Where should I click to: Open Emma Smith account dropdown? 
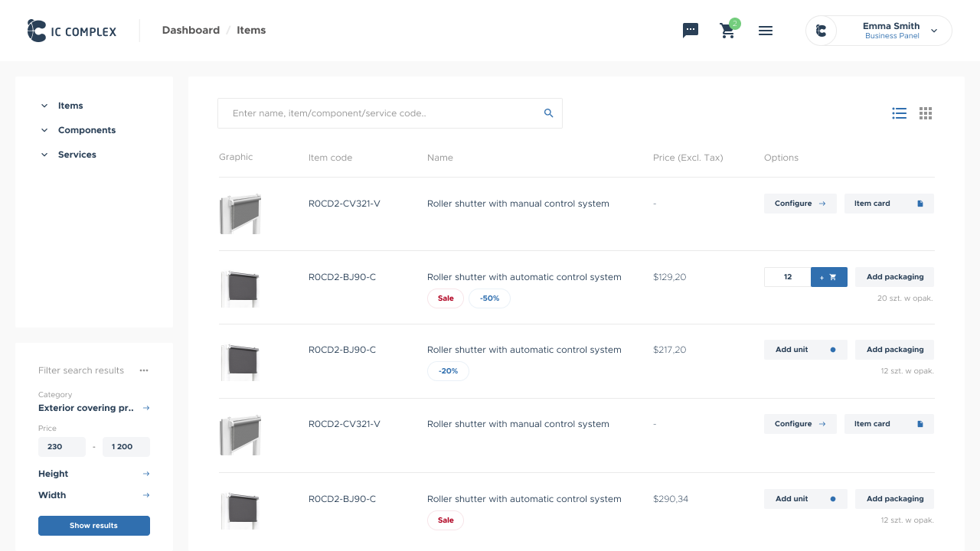(x=933, y=31)
